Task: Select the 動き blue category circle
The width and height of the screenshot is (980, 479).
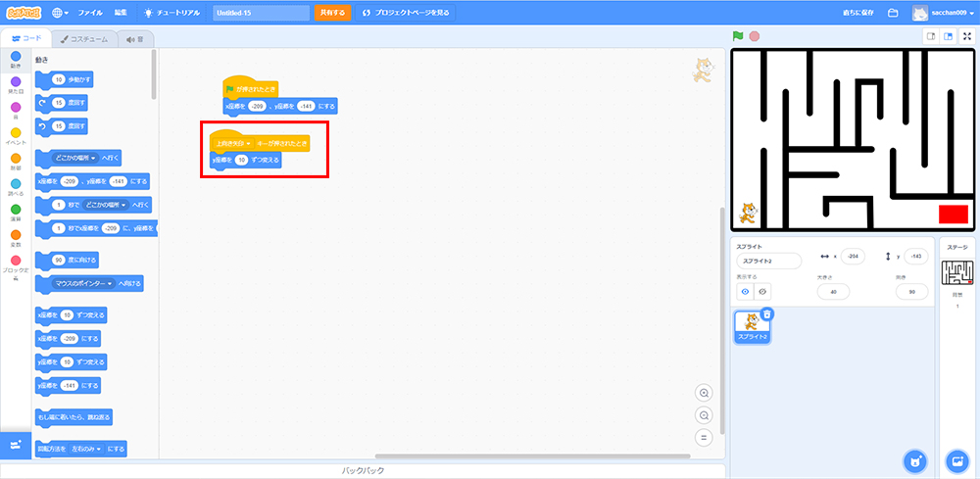Action: click(16, 57)
